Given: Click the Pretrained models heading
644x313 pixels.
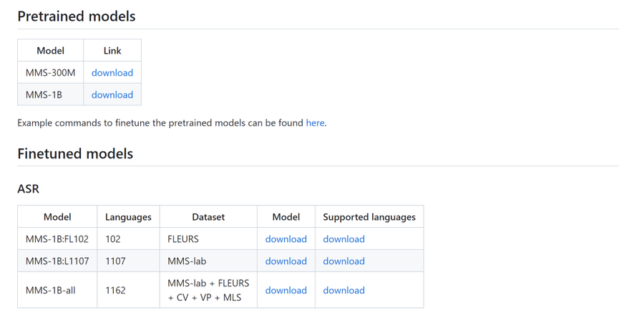Looking at the screenshot, I should click(77, 16).
